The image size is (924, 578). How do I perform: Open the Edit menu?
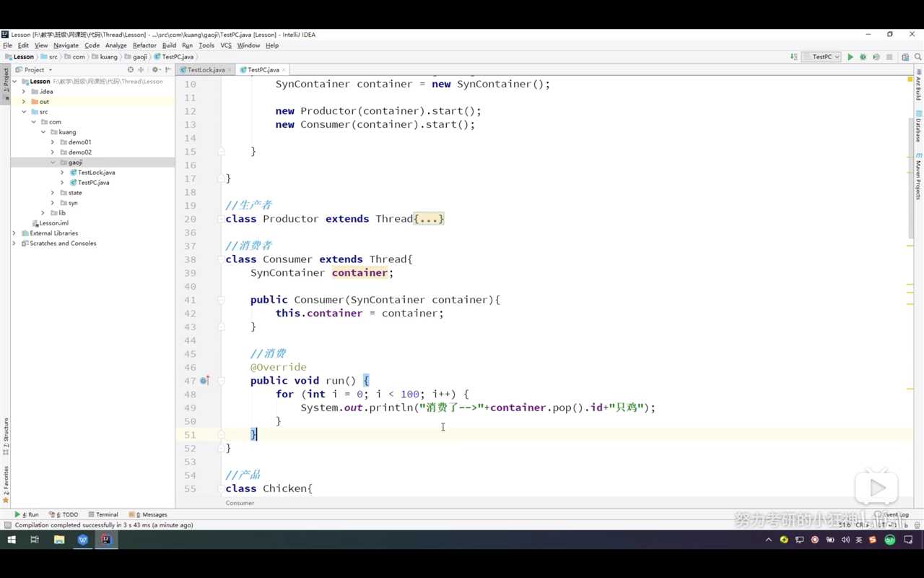pyautogui.click(x=23, y=46)
